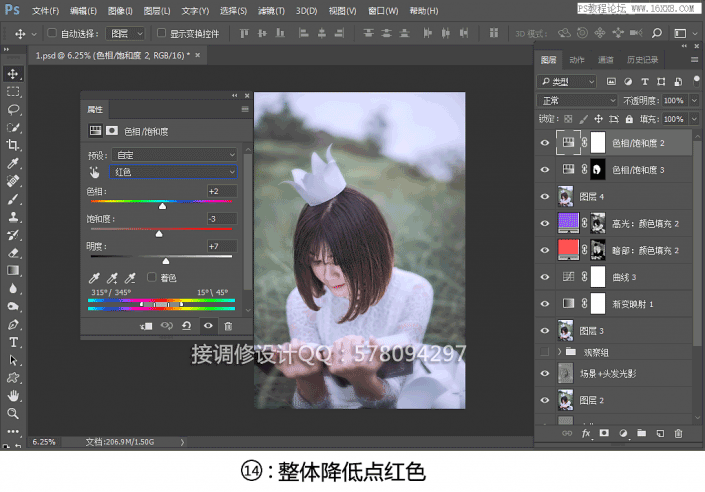705x492 pixels.
Task: Open the 窗口(W) menu
Action: 383,11
